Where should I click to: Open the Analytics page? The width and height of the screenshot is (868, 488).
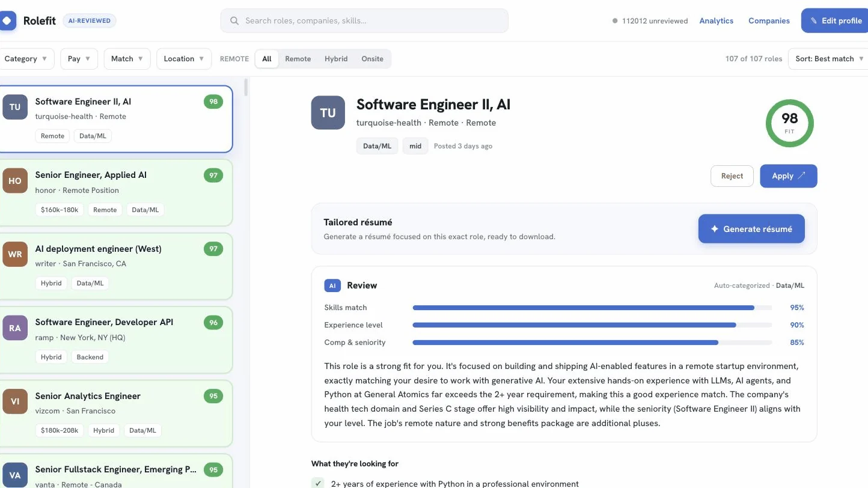pyautogui.click(x=717, y=20)
